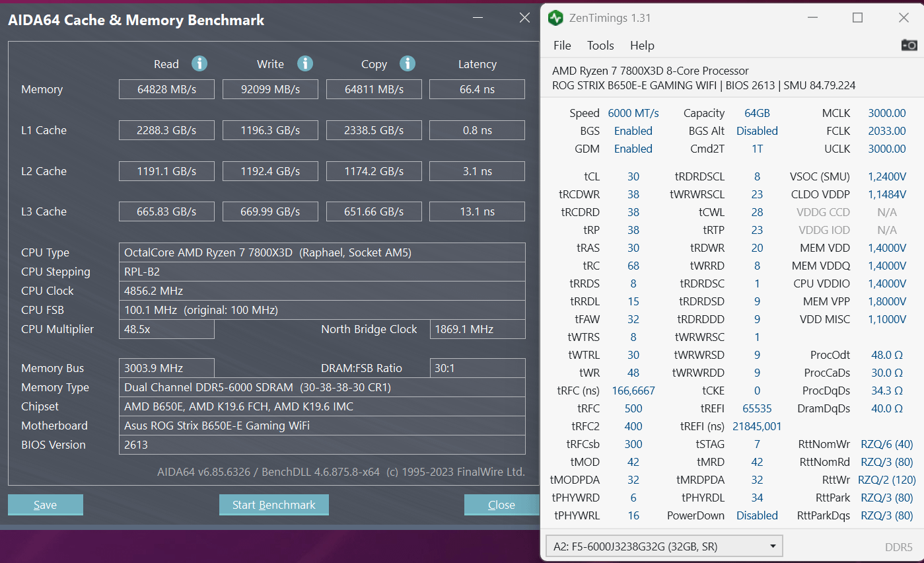Click UCLK value 3000.00
This screenshot has width=924, height=563.
click(x=887, y=149)
